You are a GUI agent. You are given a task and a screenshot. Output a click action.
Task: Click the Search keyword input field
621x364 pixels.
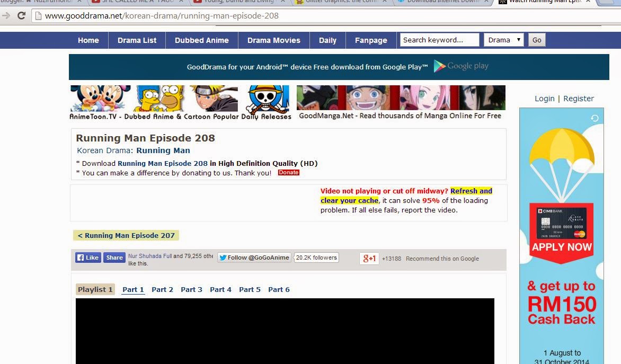point(440,40)
